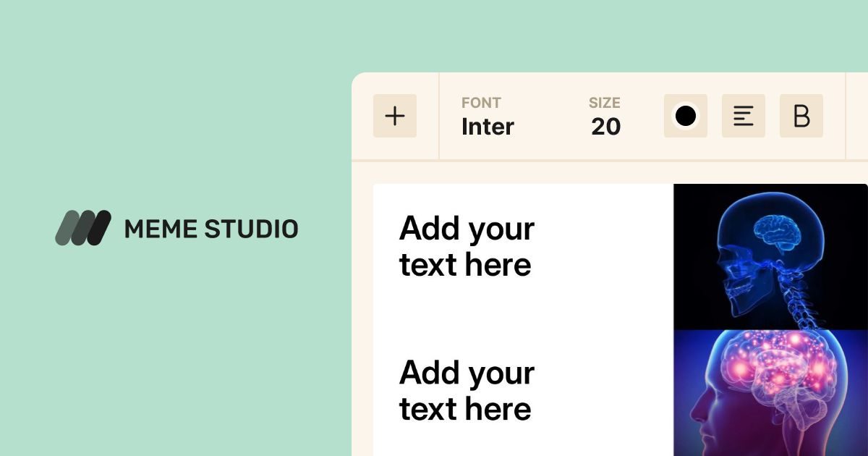Open the Inter font dropdown
The width and height of the screenshot is (868, 456).
click(x=488, y=127)
